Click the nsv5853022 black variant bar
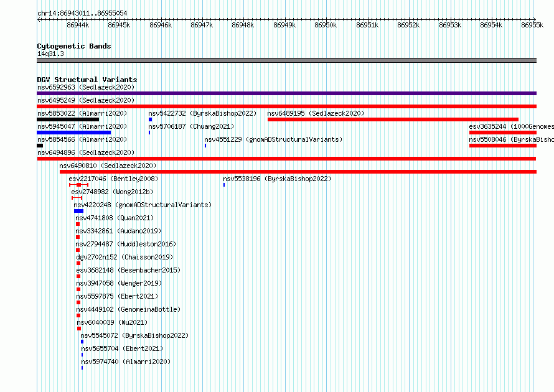The height and width of the screenshot is (392, 554). (68, 119)
